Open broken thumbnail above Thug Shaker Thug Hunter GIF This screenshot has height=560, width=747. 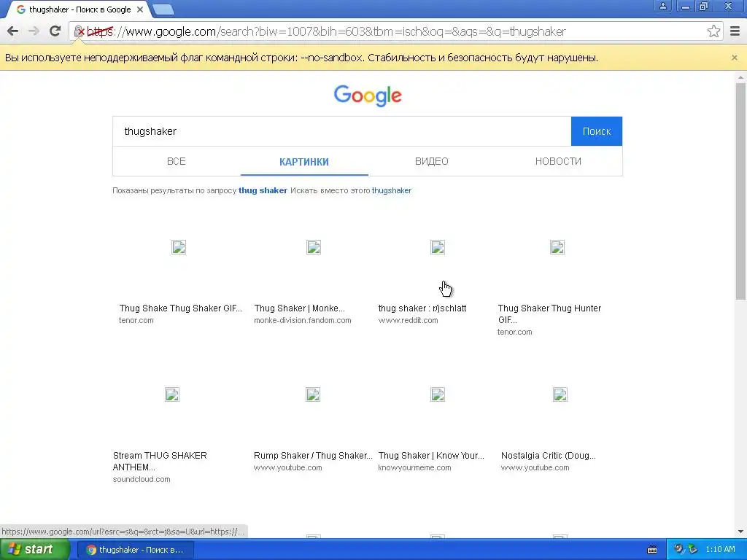click(557, 247)
